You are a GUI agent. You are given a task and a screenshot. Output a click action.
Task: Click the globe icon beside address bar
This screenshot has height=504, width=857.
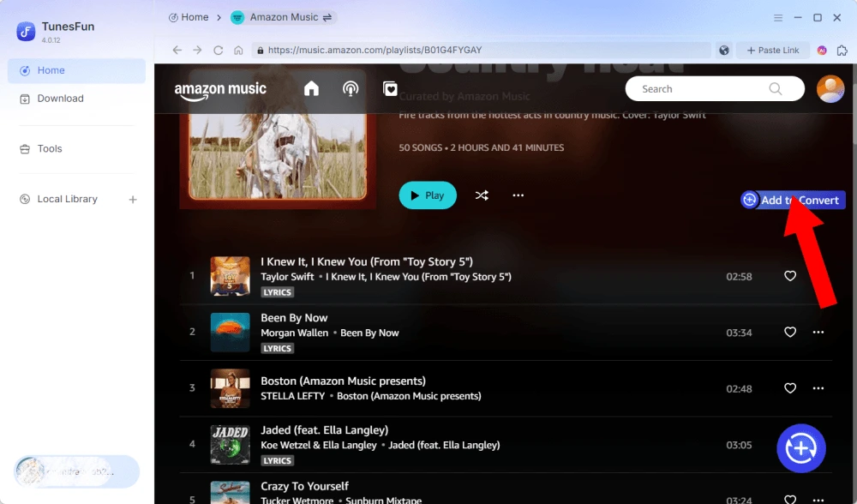pyautogui.click(x=724, y=51)
